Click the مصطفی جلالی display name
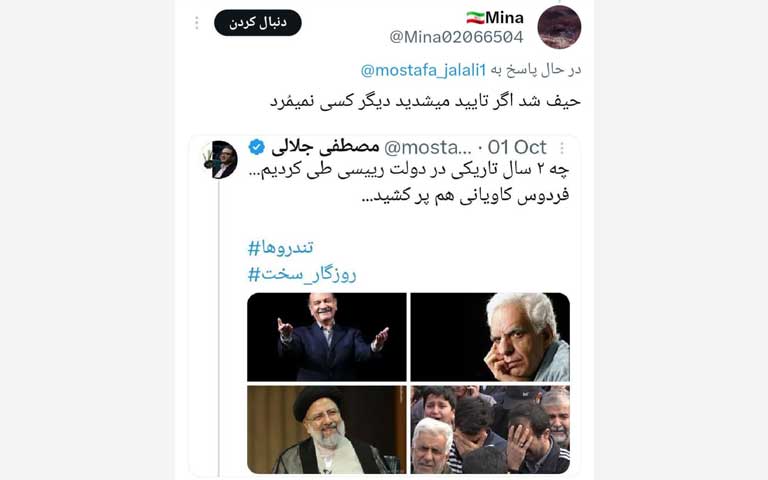The width and height of the screenshot is (768, 480). (x=325, y=147)
